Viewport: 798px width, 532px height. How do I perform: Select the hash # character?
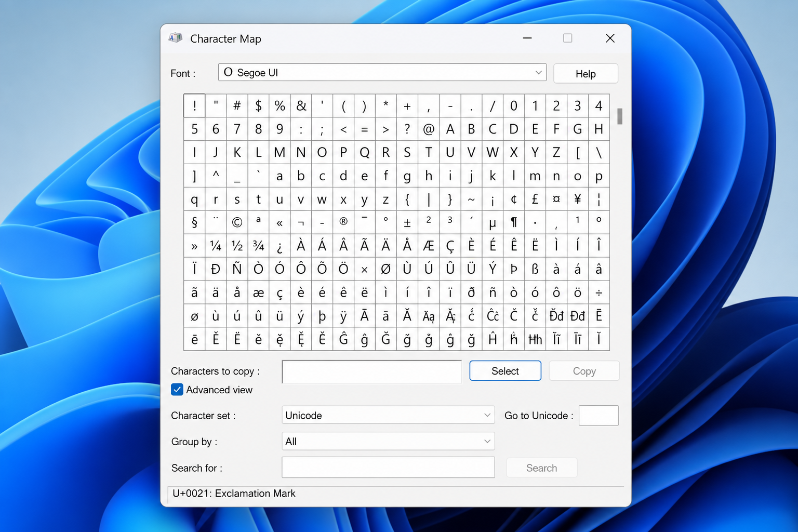coord(237,106)
